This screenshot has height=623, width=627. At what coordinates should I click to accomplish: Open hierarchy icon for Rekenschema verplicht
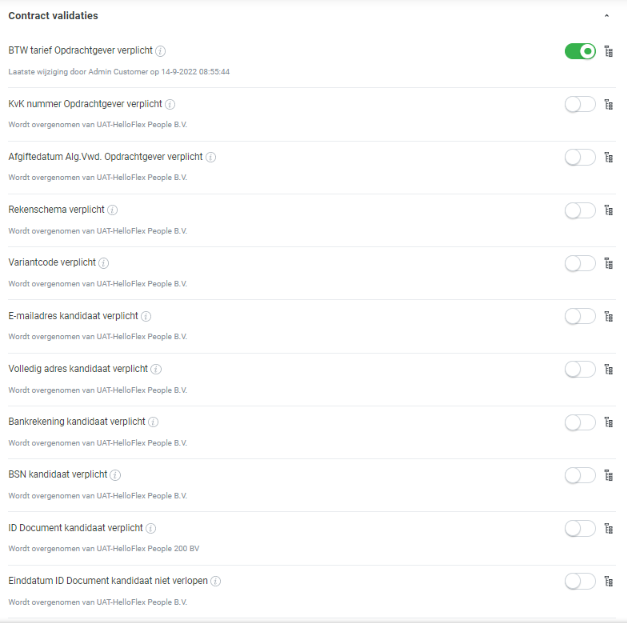coord(608,210)
